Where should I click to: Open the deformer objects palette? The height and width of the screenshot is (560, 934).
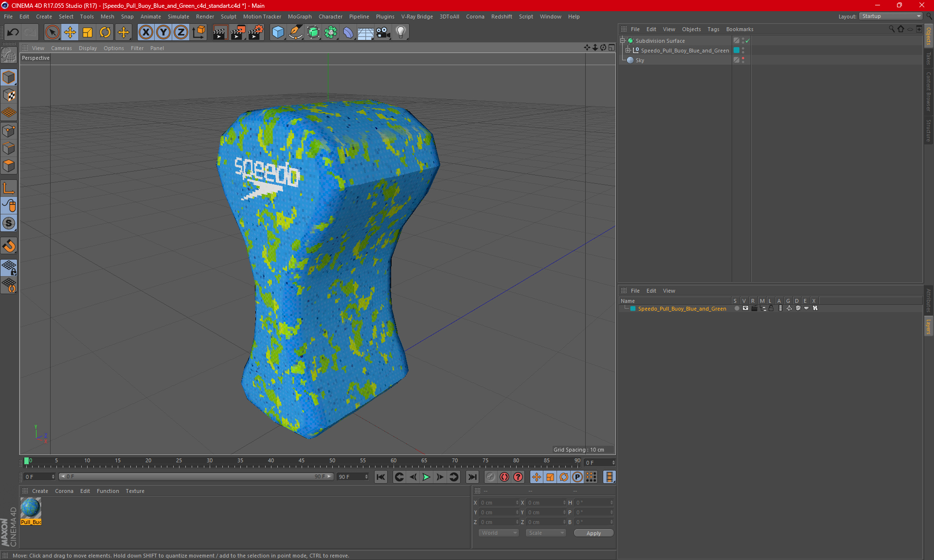pyautogui.click(x=348, y=33)
